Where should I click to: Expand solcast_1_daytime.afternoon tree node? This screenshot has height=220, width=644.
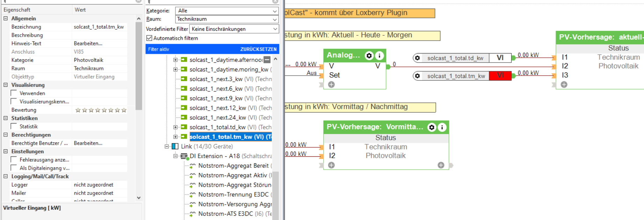coord(175,60)
